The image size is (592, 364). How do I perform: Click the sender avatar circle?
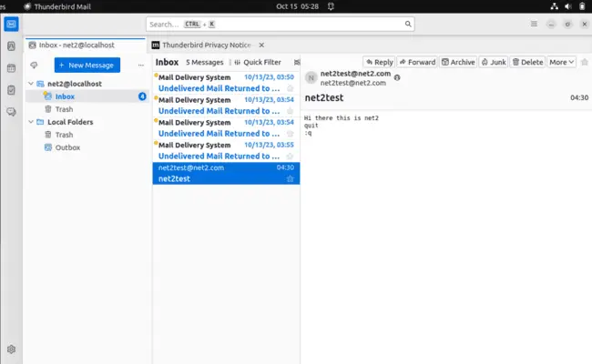(x=311, y=78)
